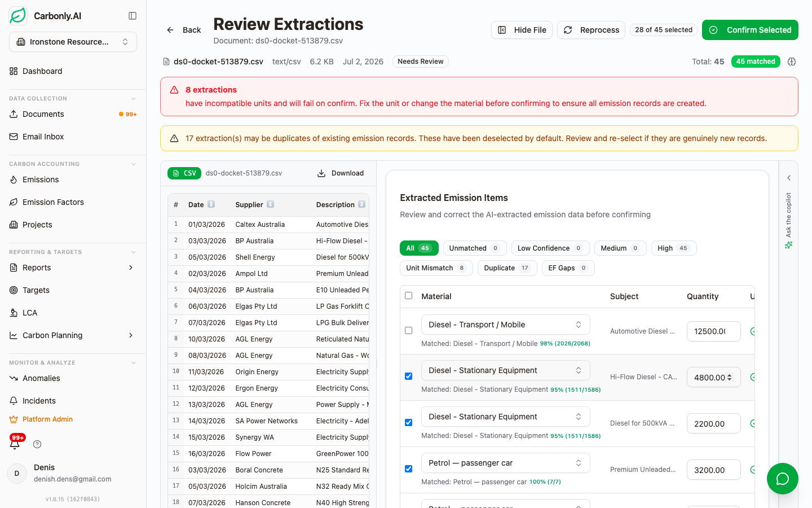Open material dropdown for Hi-Flow Diesel row
The width and height of the screenshot is (812, 508).
click(x=506, y=370)
